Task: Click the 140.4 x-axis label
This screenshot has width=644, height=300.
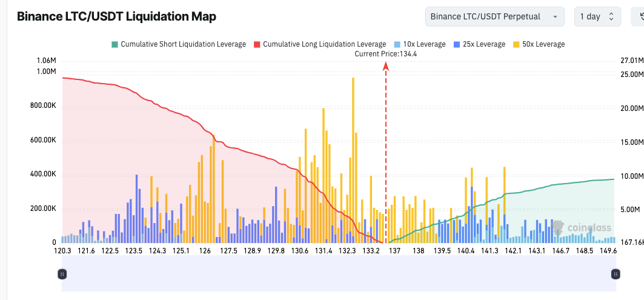Action: (466, 251)
